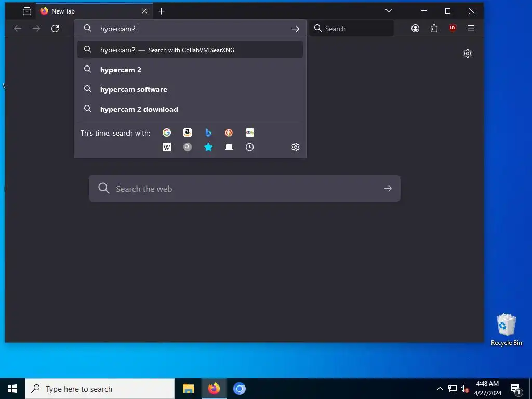Viewport: 532px width, 399px height.
Task: Select 'Search with CollabVM SearXNG' suggestion
Action: point(190,50)
